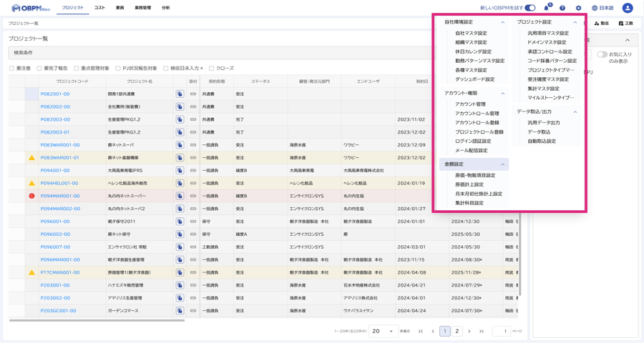This screenshot has height=343, width=644.
Task: Open the コスト menu tab
Action: (99, 8)
